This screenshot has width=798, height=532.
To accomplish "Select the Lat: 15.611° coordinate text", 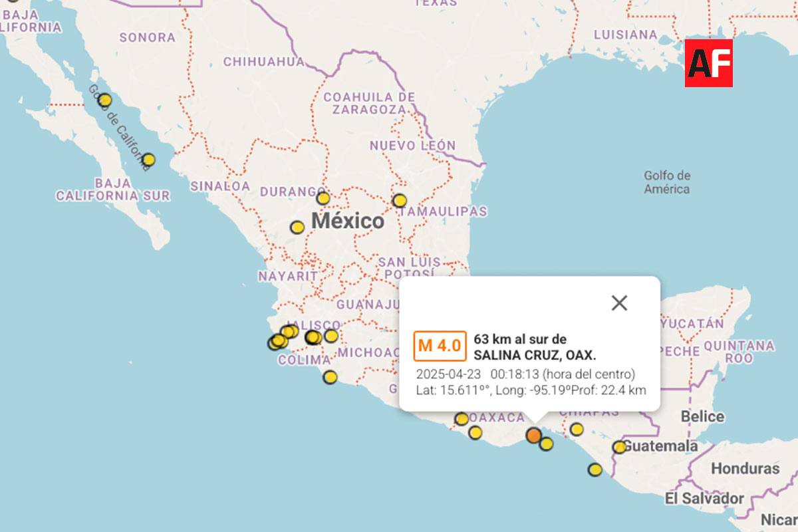I will click(x=454, y=390).
